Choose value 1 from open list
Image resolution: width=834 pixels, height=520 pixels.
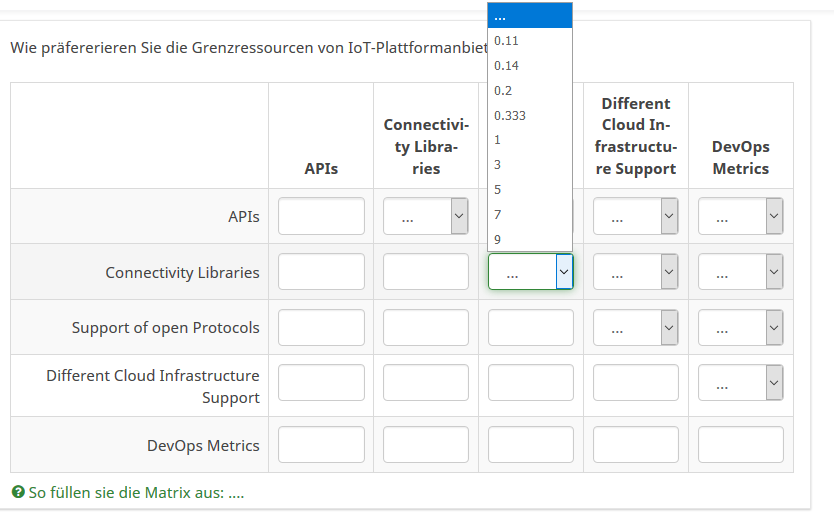(498, 140)
